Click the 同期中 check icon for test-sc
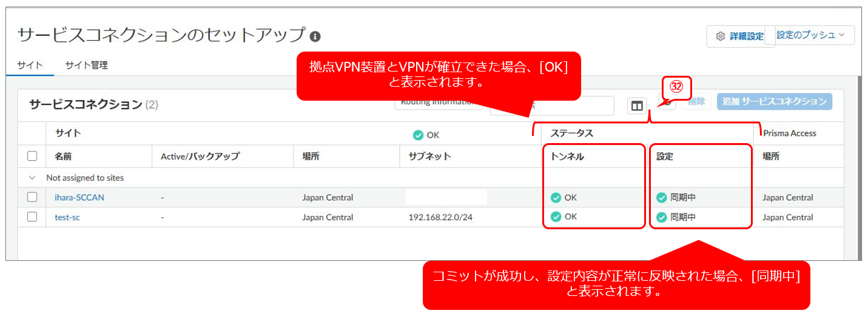Screen dimensions: 868x319 [x=662, y=217]
